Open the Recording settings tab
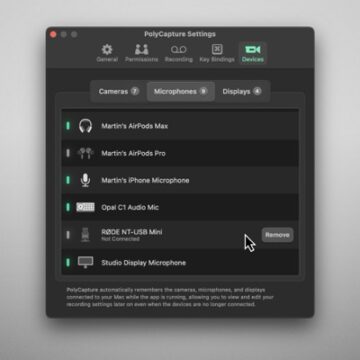Viewport: 360px width, 360px height. pos(179,53)
